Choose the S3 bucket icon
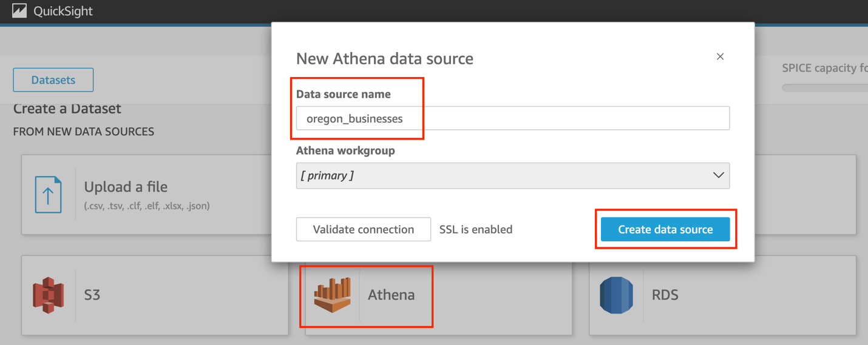 pyautogui.click(x=49, y=295)
